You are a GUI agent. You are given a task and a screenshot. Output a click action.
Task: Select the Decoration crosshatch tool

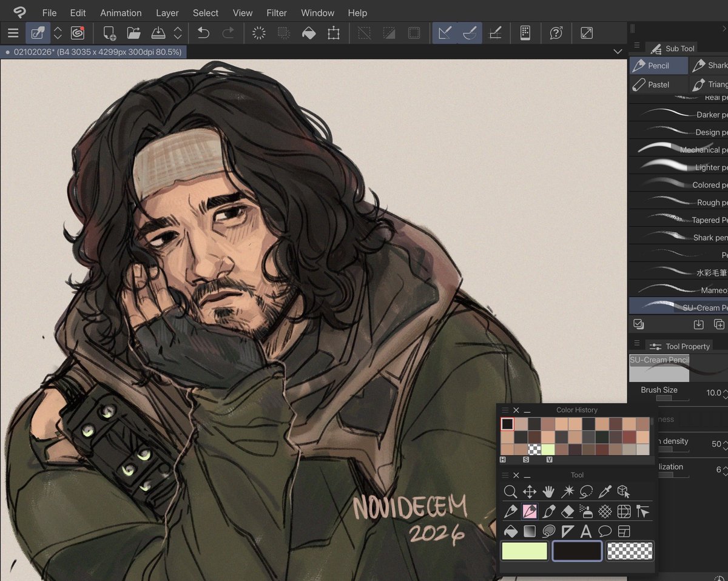pyautogui.click(x=605, y=512)
